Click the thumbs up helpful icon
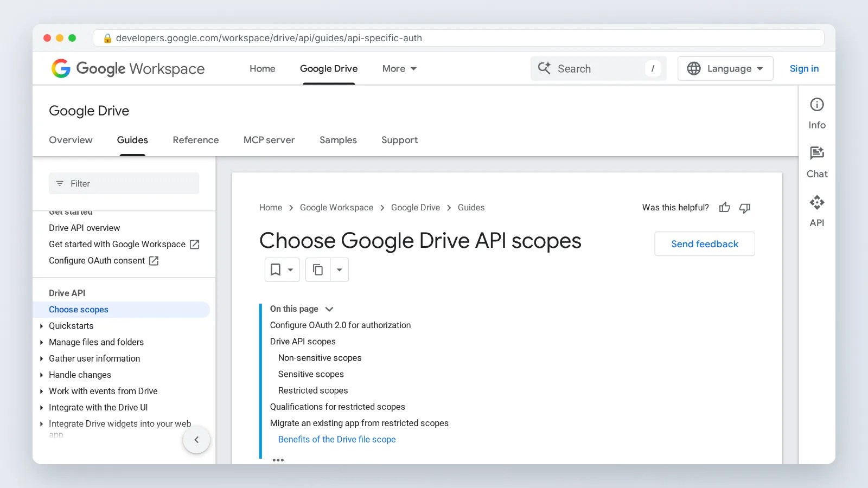The height and width of the screenshot is (488, 868). pos(725,208)
